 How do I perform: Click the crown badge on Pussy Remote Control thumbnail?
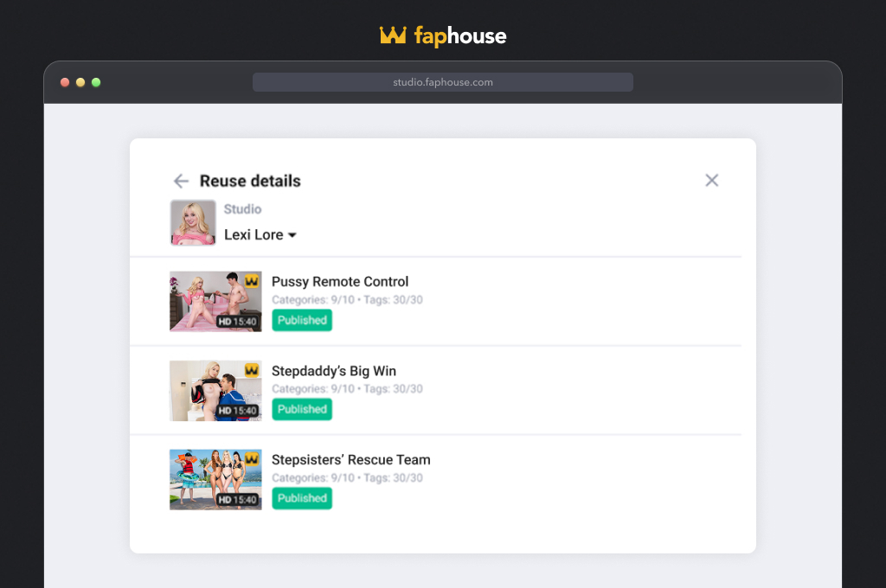[252, 281]
